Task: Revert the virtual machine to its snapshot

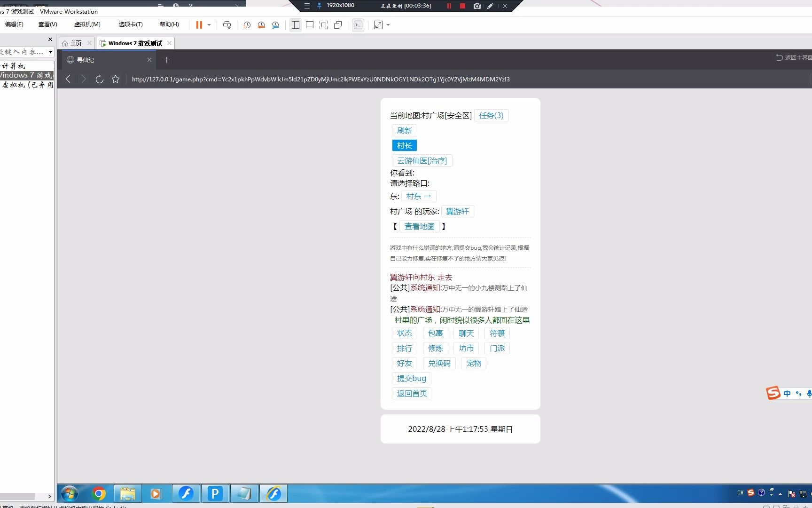Action: coord(261,25)
